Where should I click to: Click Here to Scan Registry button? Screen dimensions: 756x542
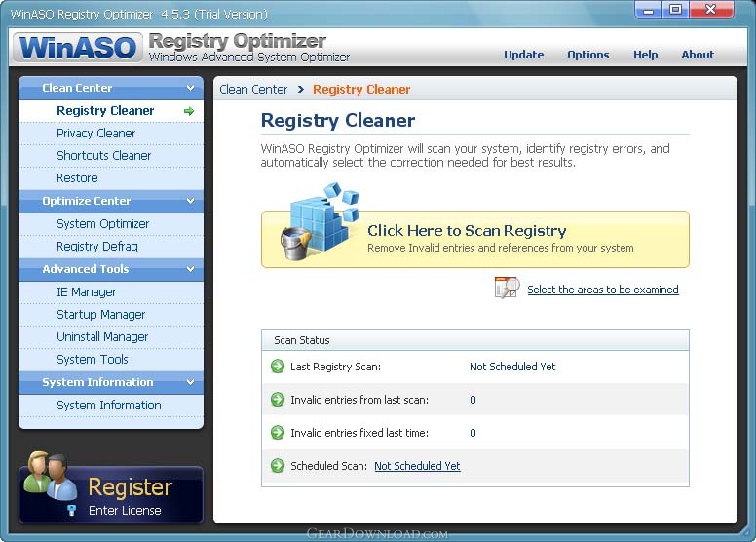coord(475,239)
